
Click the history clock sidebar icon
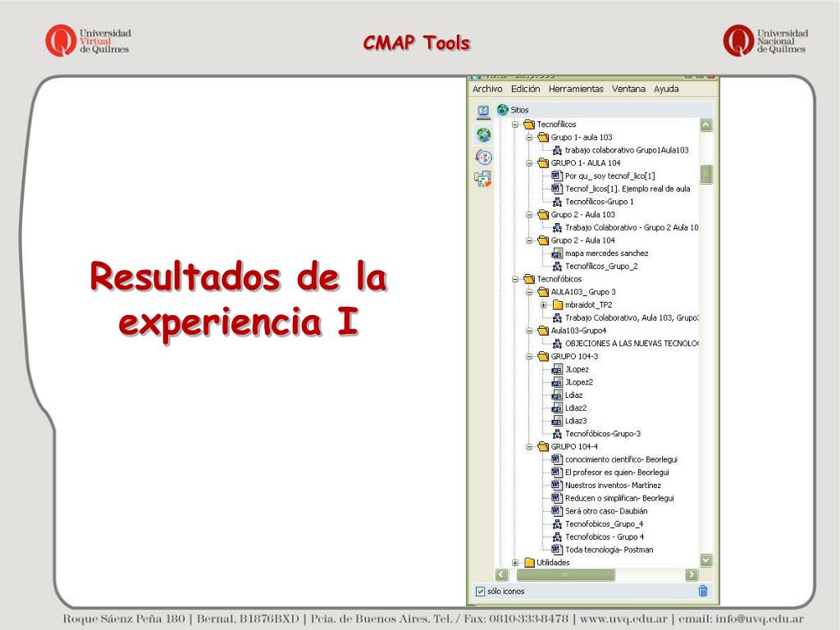[x=484, y=157]
